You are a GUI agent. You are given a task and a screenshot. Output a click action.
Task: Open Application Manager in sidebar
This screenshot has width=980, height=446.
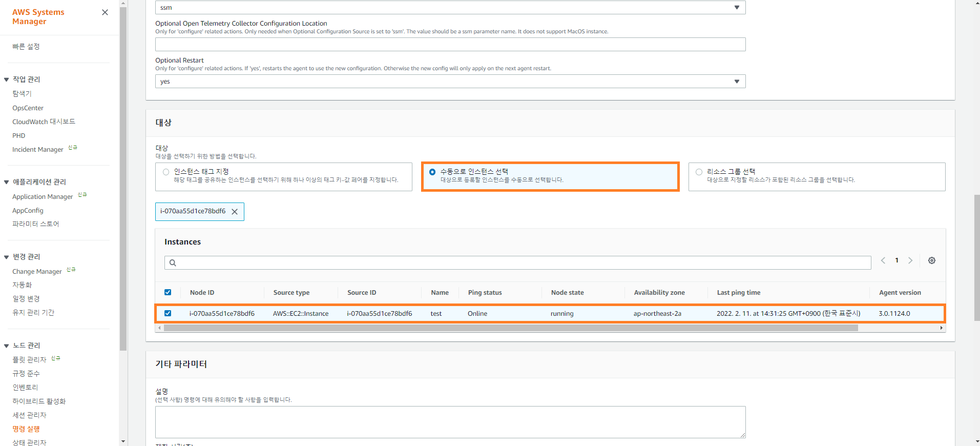pos(43,197)
